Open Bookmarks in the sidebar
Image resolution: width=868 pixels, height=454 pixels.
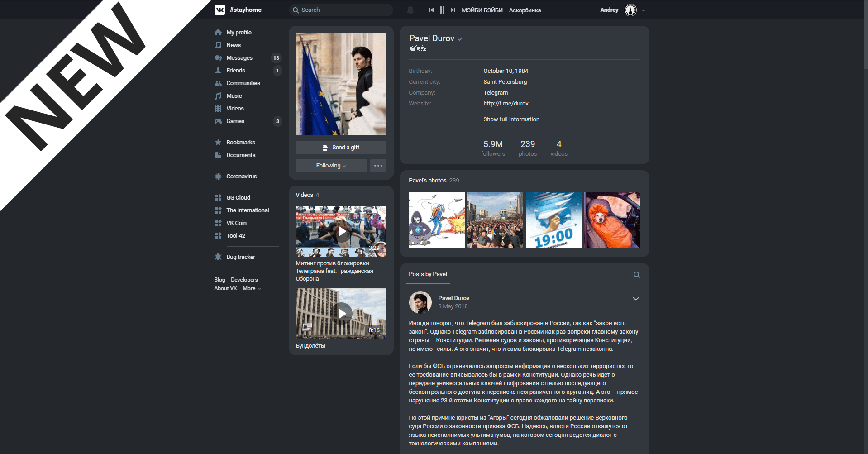(240, 142)
